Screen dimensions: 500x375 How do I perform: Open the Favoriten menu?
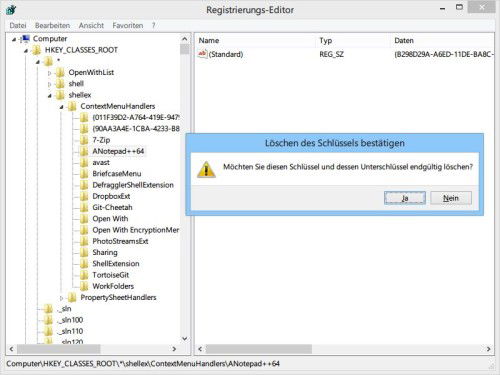click(128, 25)
